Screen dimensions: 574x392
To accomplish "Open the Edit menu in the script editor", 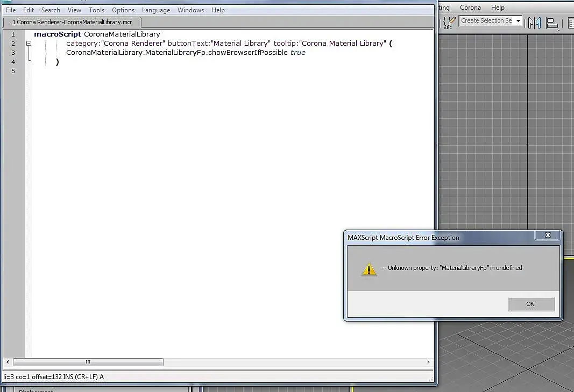I will coord(28,10).
